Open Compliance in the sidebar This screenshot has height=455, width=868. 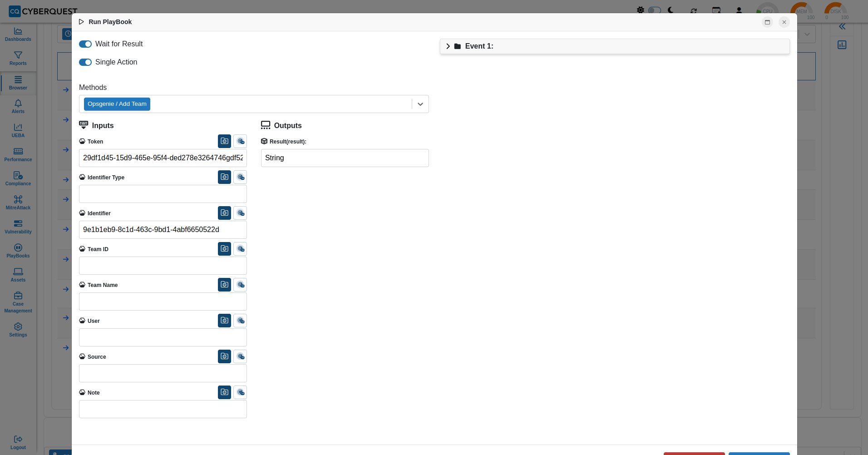[x=18, y=179]
